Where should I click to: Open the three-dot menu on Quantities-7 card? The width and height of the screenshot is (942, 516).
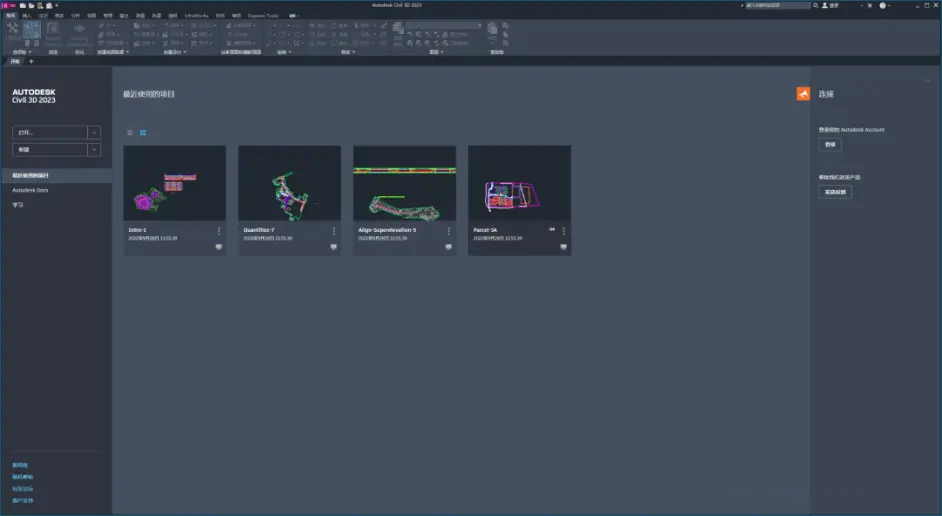click(334, 231)
